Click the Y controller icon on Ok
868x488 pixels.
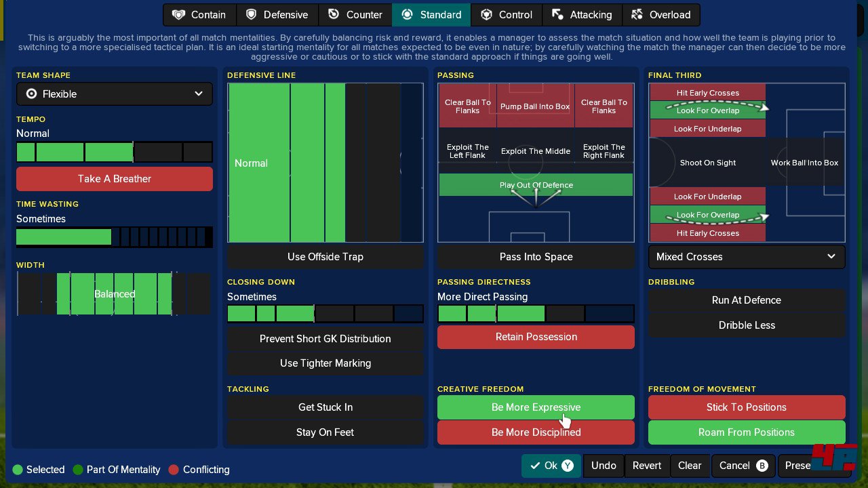coord(567,466)
